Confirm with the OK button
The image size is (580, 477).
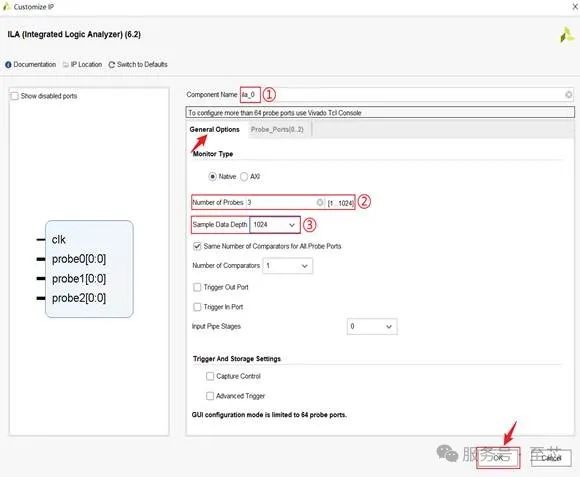pyautogui.click(x=498, y=458)
